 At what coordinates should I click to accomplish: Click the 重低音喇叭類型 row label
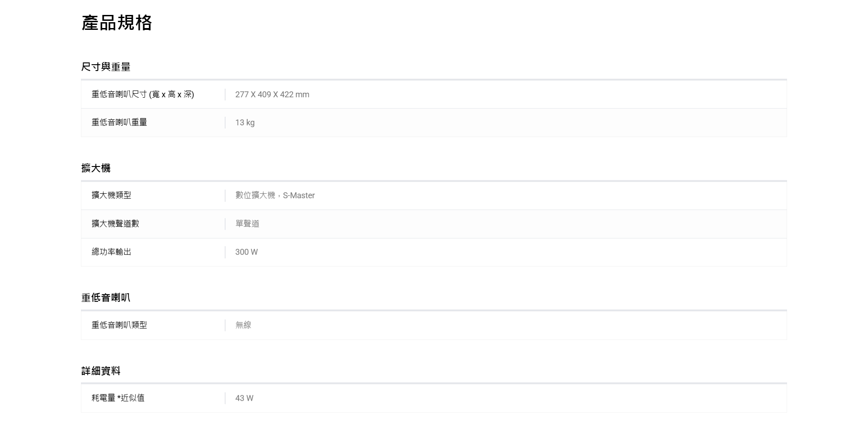click(119, 325)
